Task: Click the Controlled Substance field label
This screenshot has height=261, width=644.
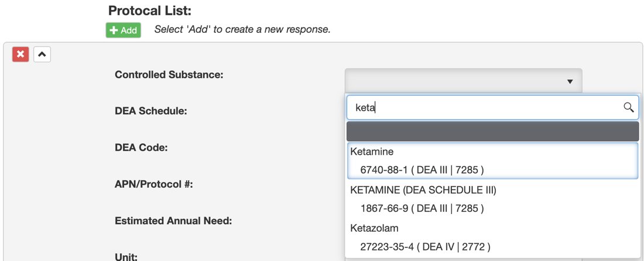Action: [x=169, y=75]
